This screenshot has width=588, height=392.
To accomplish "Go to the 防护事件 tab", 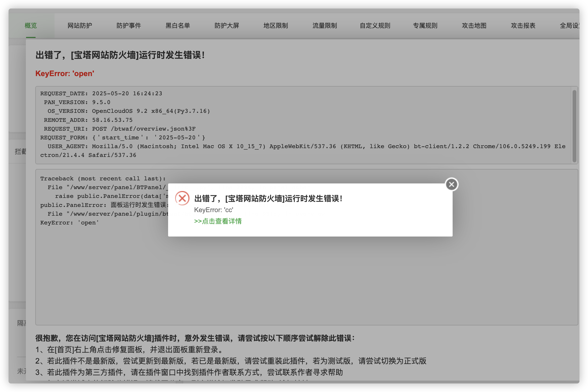I will [129, 26].
